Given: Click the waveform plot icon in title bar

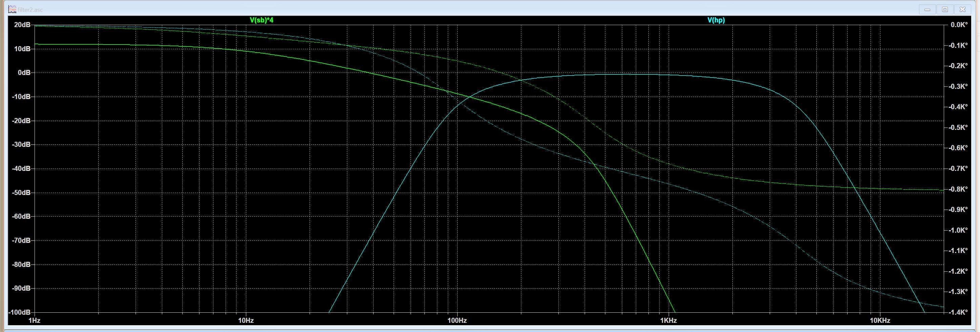Looking at the screenshot, I should pyautogui.click(x=12, y=9).
